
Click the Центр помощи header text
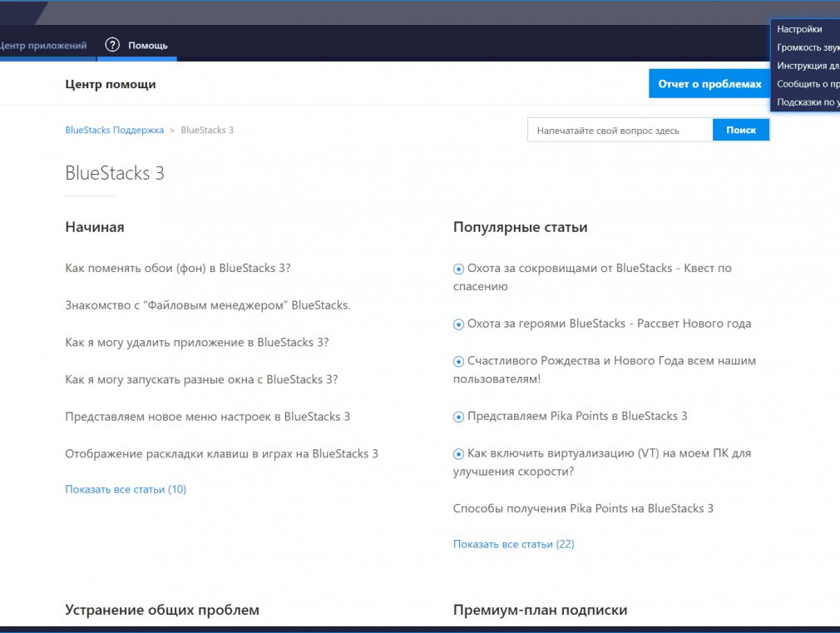111,84
